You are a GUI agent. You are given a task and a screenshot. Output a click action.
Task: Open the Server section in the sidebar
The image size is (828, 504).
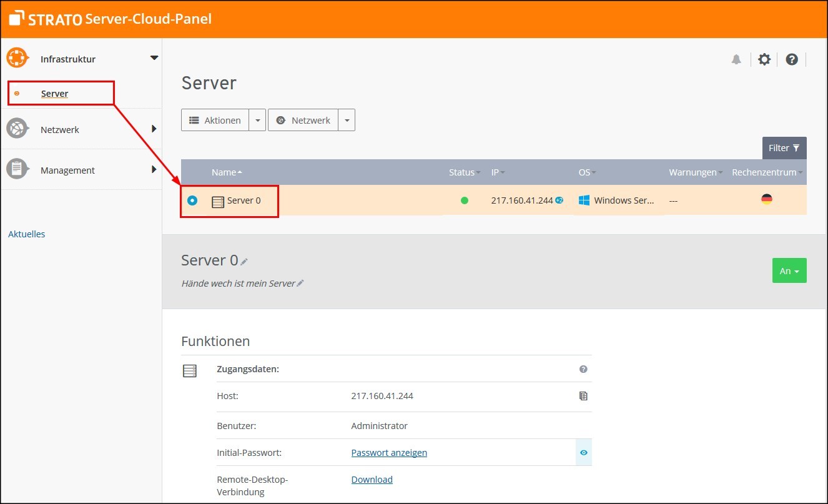(54, 93)
